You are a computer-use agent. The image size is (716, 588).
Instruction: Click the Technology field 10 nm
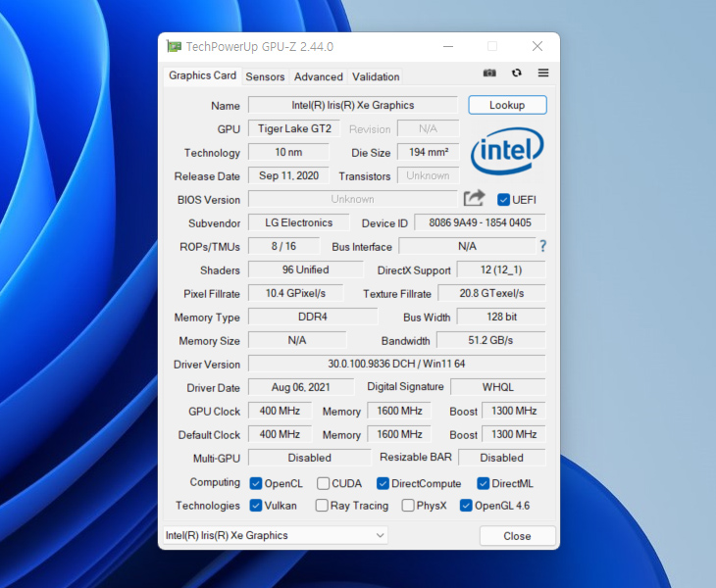288,152
